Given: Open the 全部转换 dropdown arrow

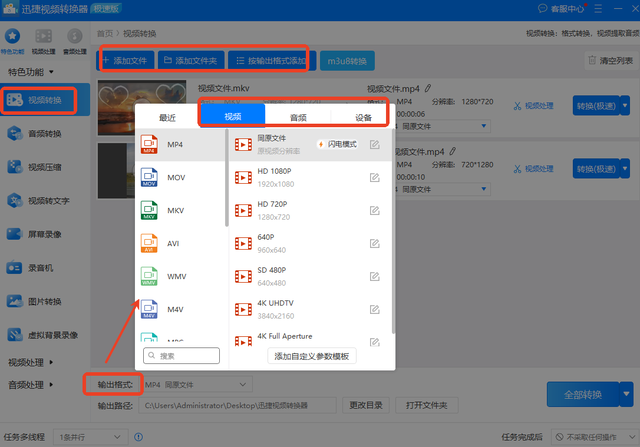Looking at the screenshot, I should [626, 394].
